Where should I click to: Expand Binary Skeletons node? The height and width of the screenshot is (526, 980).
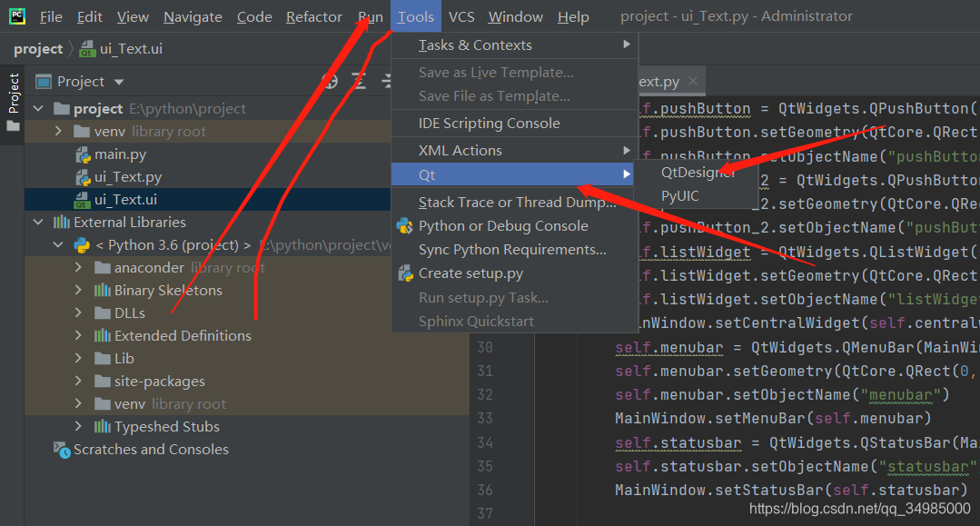[x=78, y=290]
